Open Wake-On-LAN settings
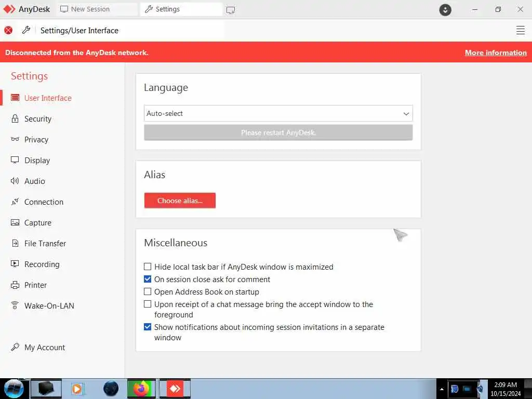 (49, 305)
